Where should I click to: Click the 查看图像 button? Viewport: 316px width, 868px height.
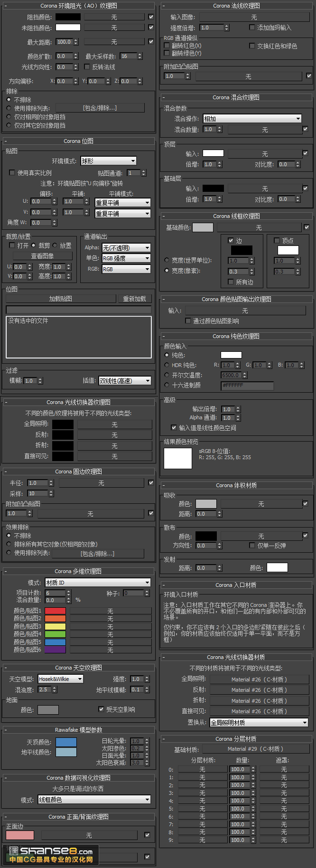[x=42, y=256]
